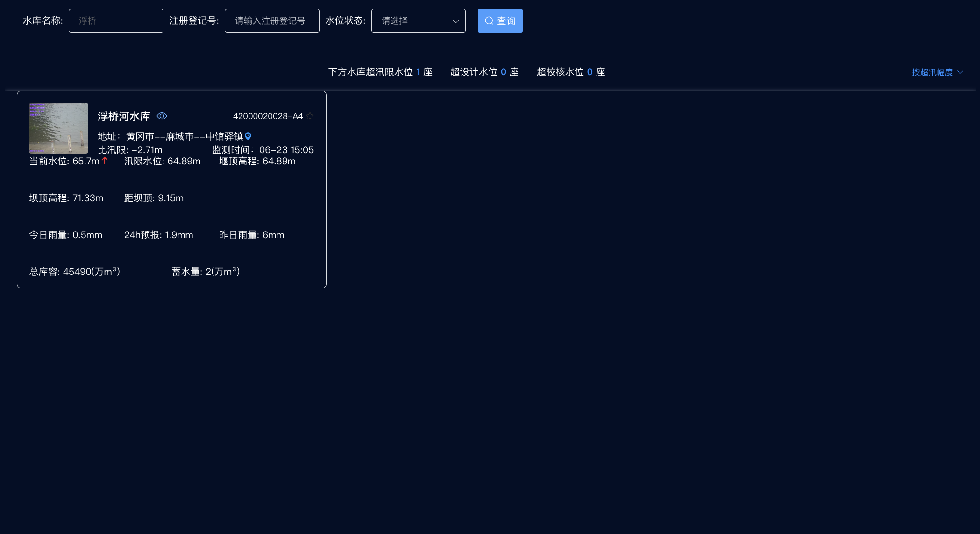Image resolution: width=980 pixels, height=534 pixels.
Task: Focus the 注册登记号 input field
Action: pyautogui.click(x=272, y=21)
